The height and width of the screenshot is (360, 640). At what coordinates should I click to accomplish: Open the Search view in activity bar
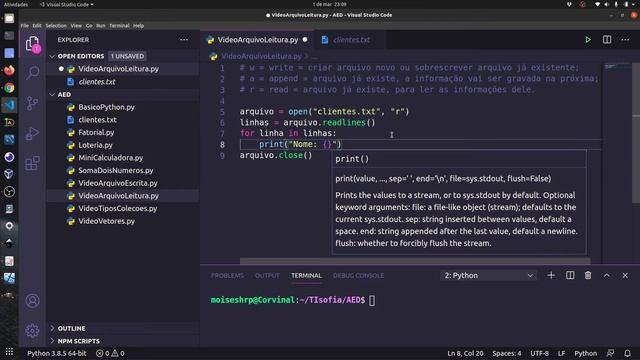coord(32,73)
